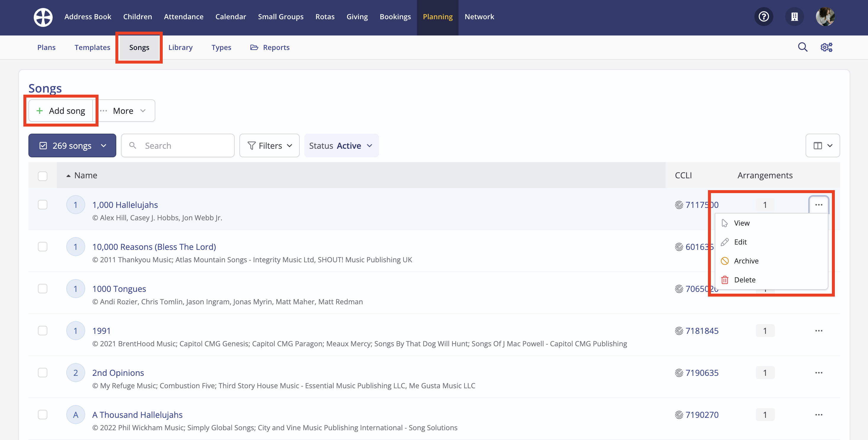Click the Add song button

tap(61, 111)
